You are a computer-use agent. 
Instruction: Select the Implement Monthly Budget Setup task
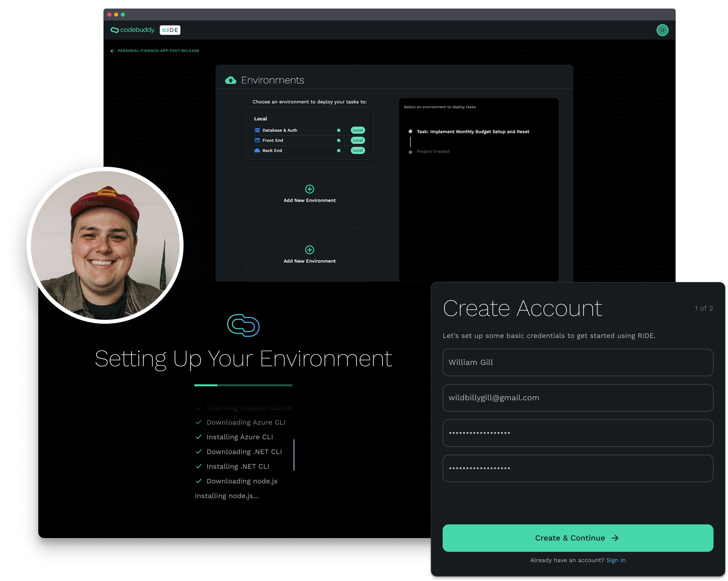click(473, 132)
